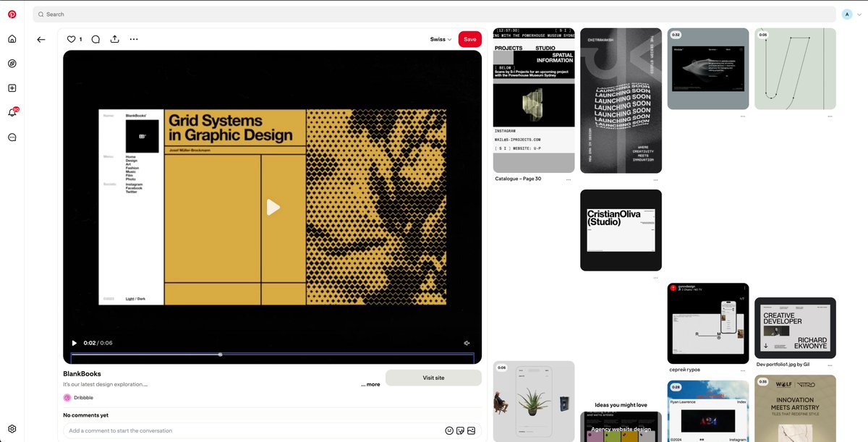Screen dimensions: 868x442
Task: Open the notifications bell
Action: pos(12,112)
